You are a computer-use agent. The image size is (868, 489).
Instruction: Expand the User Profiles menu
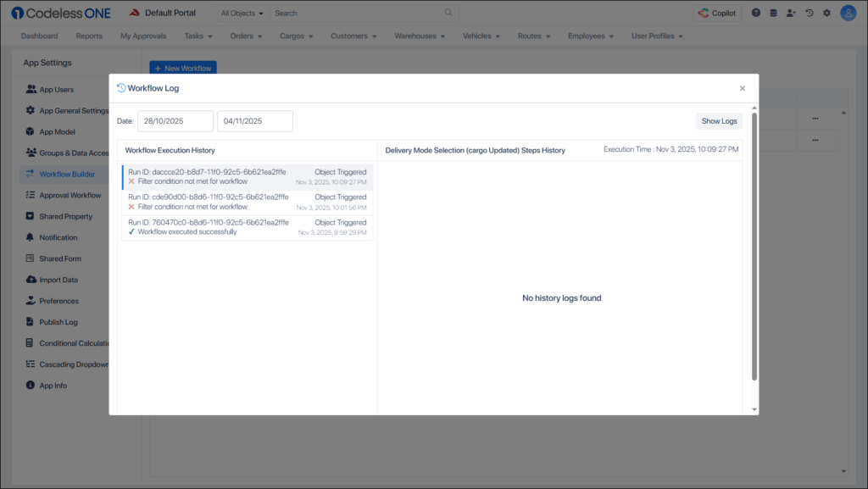point(657,36)
